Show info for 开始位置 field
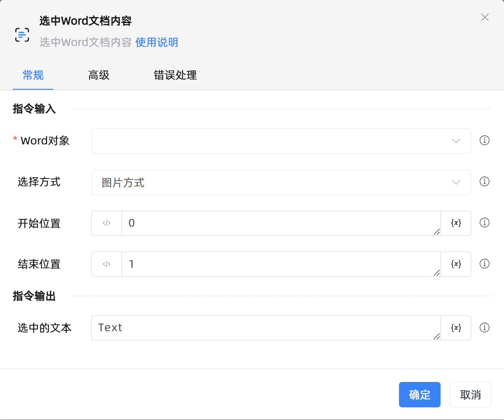 point(484,223)
